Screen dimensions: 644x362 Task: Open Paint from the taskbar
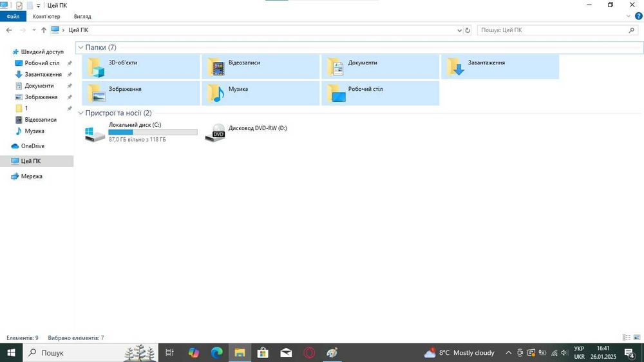coord(332,352)
